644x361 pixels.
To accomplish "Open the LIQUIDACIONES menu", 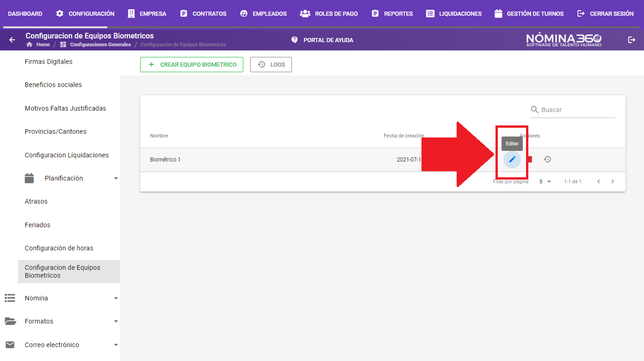I will coord(454,14).
